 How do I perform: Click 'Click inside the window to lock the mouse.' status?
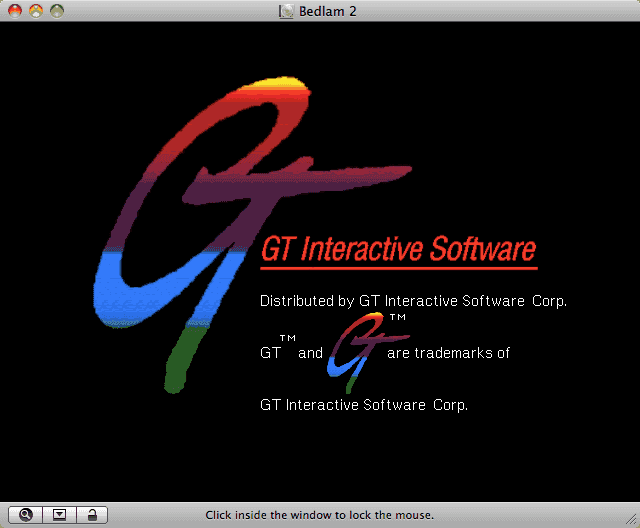coord(320,515)
